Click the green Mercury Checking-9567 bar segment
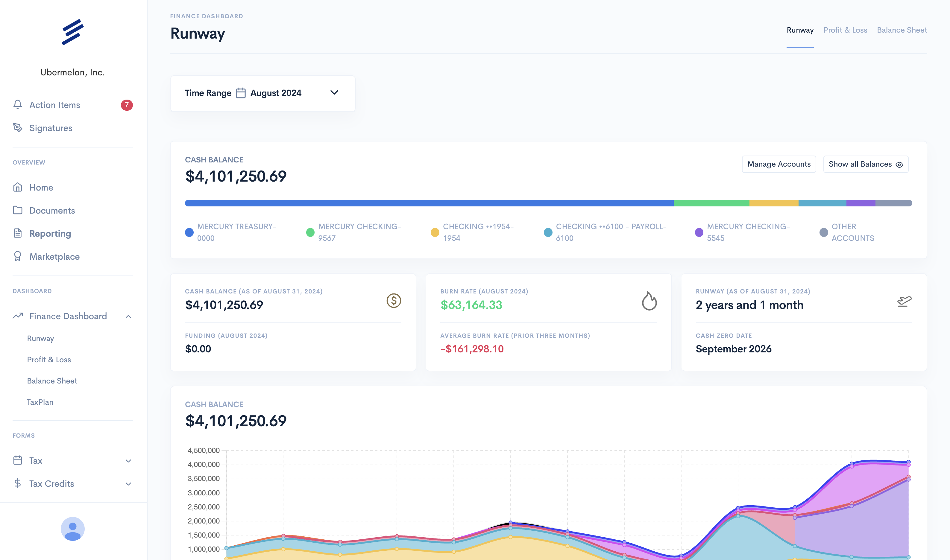 tap(711, 203)
